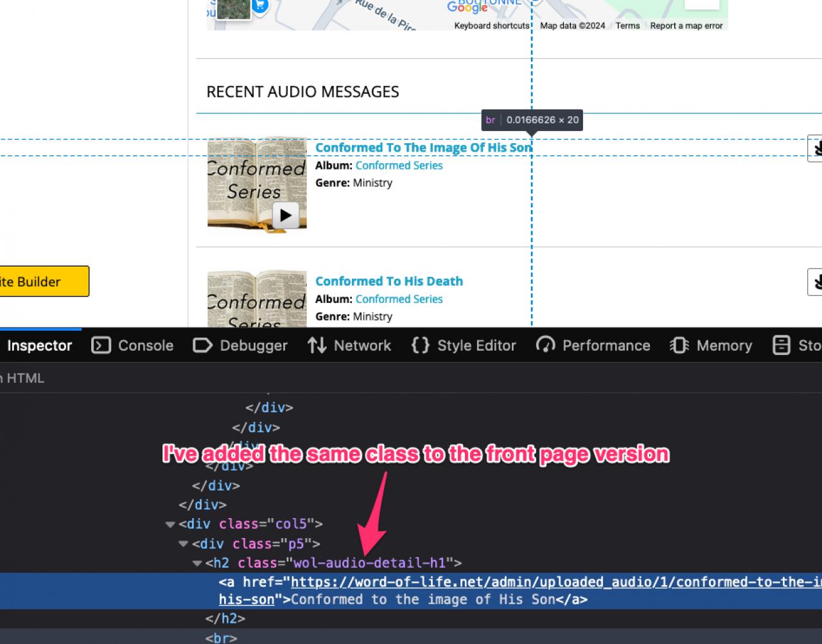Viewport: 822px width, 644px height.
Task: Select the div class="col5" row
Action: tap(250, 524)
